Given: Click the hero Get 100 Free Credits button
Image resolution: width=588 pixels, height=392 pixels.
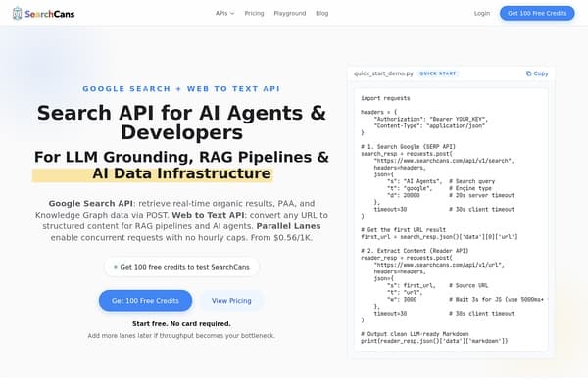Looking at the screenshot, I should coord(145,301).
